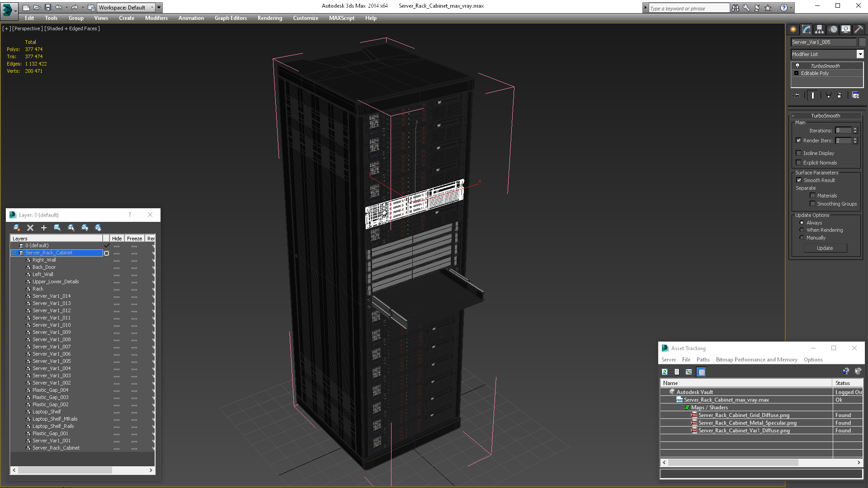Select the Always update option

[x=802, y=223]
